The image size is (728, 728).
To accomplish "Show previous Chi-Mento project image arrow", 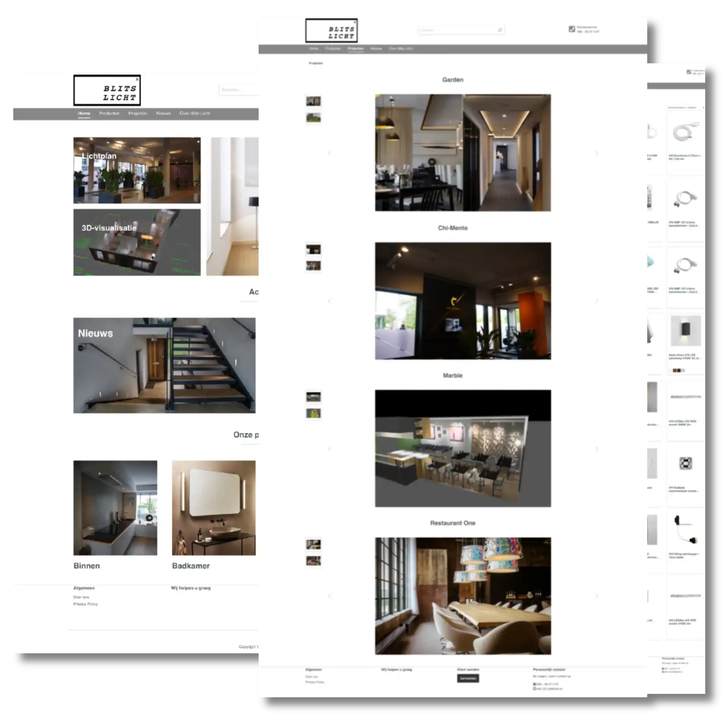I will pyautogui.click(x=329, y=301).
